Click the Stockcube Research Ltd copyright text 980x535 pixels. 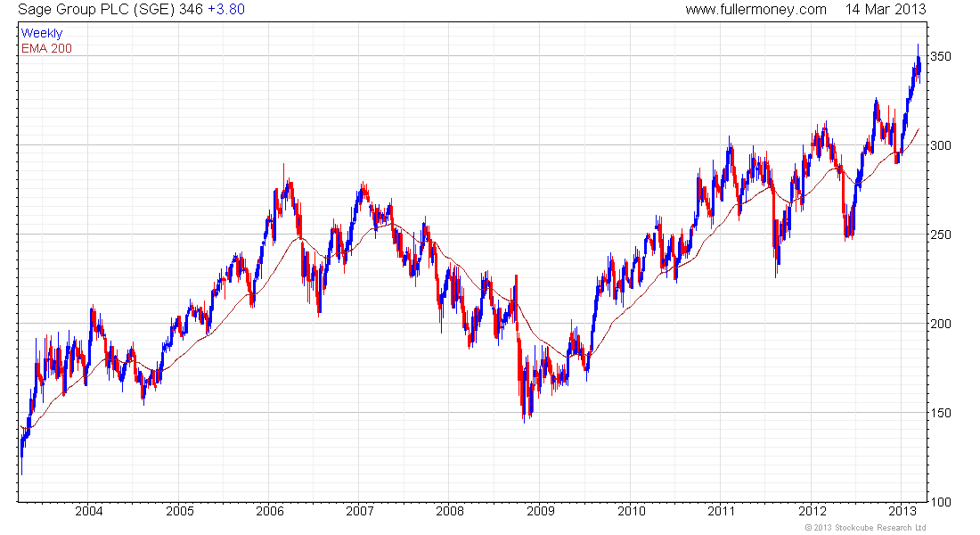[x=866, y=528]
